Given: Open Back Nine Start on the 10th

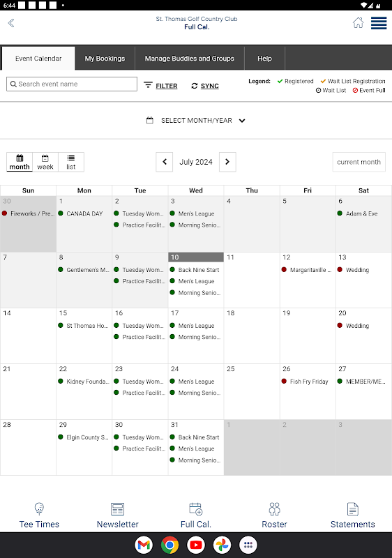Looking at the screenshot, I should [195, 270].
